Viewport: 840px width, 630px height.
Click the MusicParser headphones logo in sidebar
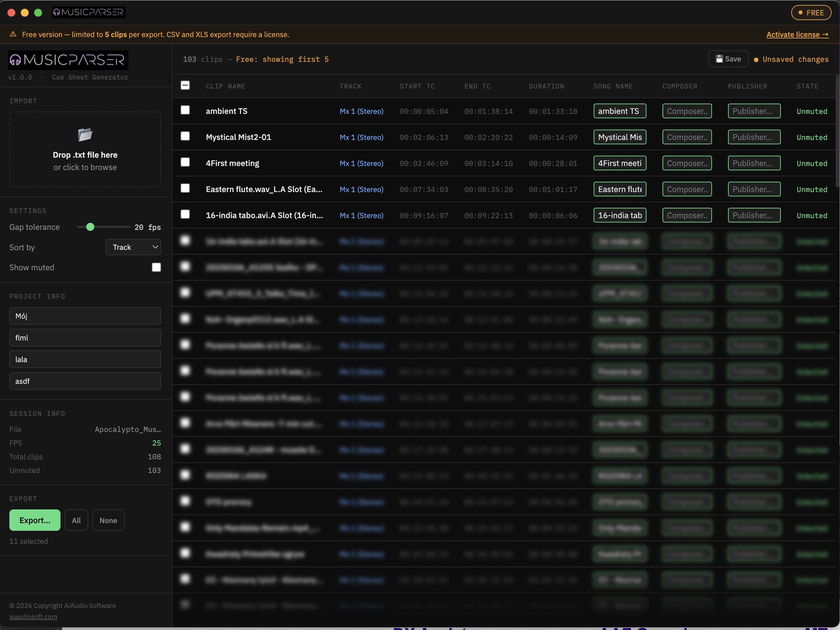coord(15,60)
